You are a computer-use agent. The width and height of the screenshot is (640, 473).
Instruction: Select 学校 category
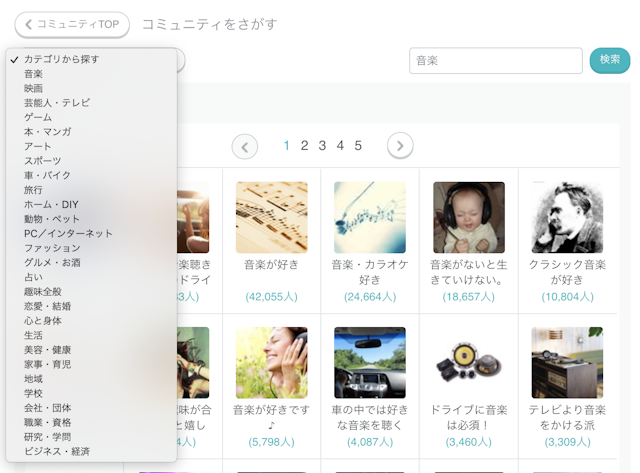tap(91, 393)
